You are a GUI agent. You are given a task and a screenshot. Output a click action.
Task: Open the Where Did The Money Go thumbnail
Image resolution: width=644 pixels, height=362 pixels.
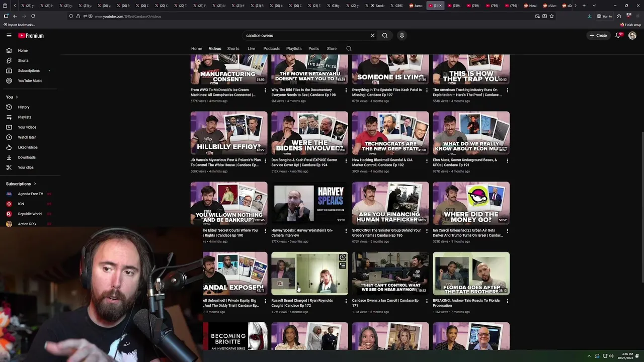tap(471, 203)
